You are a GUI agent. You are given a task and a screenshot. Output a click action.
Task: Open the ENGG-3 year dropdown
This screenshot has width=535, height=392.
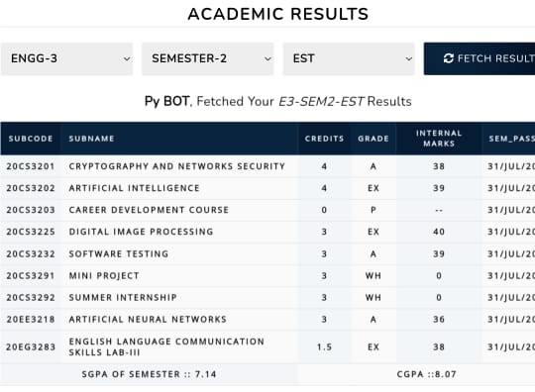pos(66,58)
